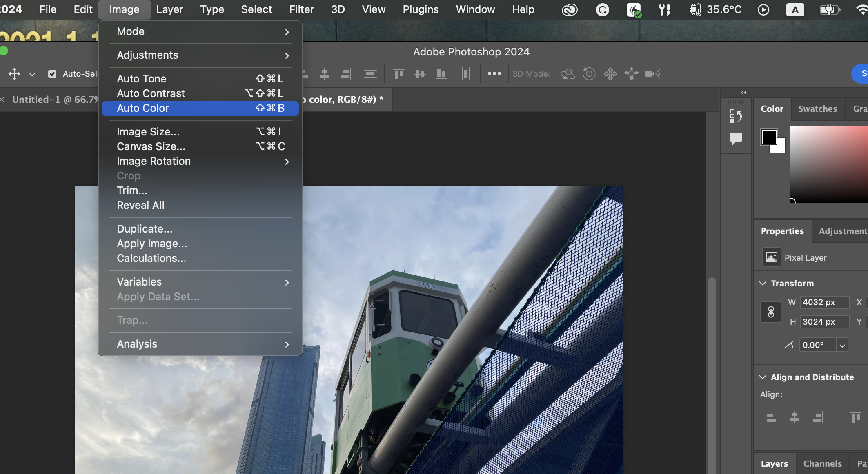
Task: Click align top edges icon in options bar
Action: pos(398,74)
